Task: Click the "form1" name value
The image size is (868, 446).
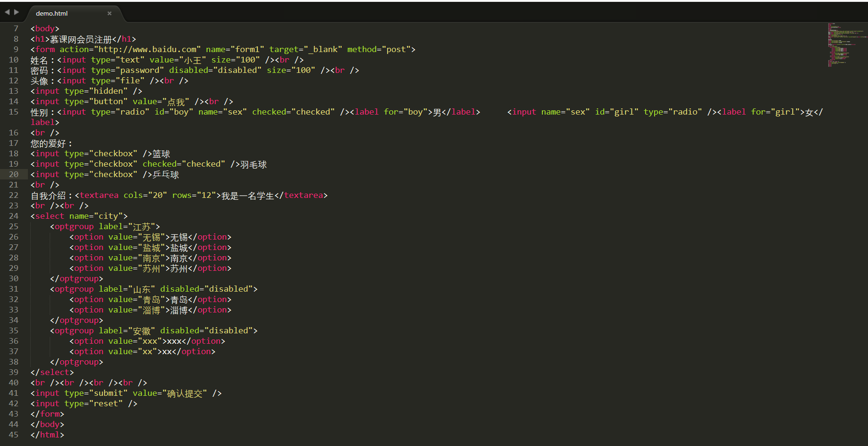Action: point(247,49)
